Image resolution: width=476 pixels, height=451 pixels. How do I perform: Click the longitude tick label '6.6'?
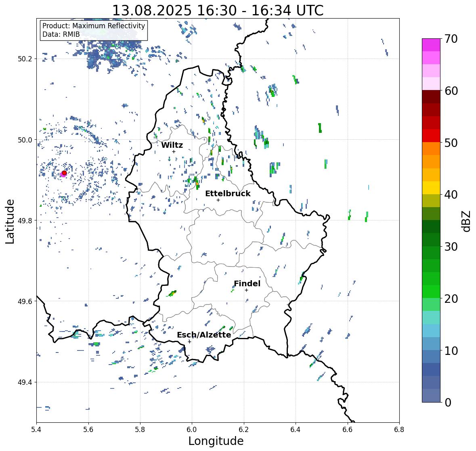pos(348,430)
